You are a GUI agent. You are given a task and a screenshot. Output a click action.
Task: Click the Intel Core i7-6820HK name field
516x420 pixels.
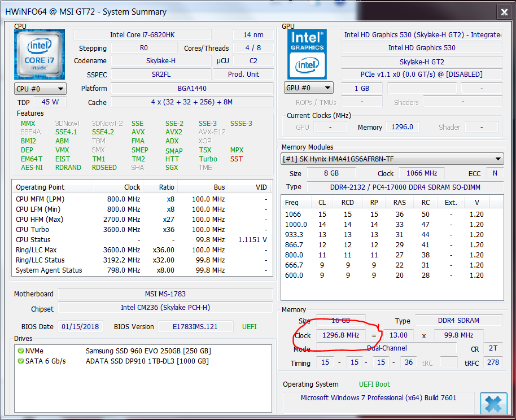[x=142, y=35]
